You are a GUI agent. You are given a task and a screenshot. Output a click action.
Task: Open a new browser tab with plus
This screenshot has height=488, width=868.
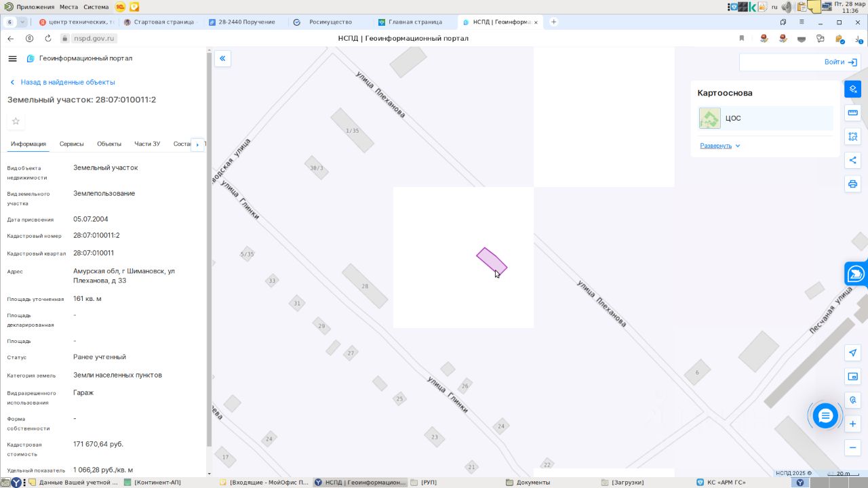tap(553, 22)
